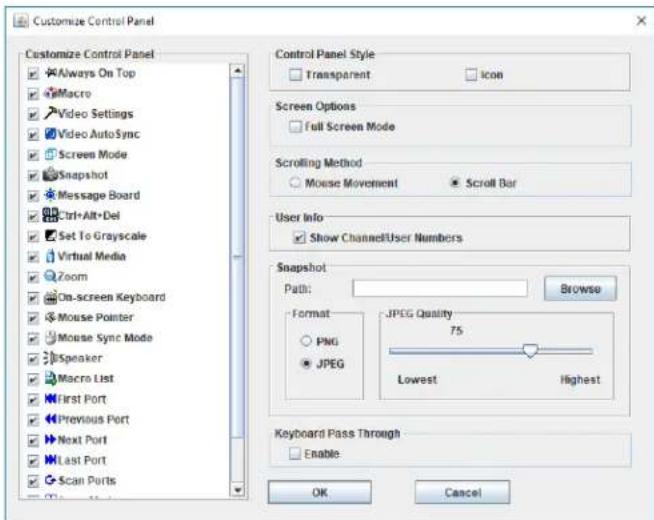Confirm with the OK button

coord(319,492)
